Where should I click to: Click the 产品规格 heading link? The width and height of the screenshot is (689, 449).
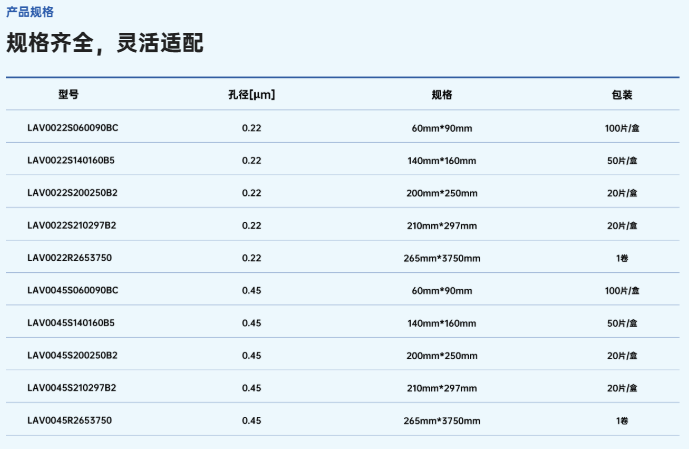(30, 12)
